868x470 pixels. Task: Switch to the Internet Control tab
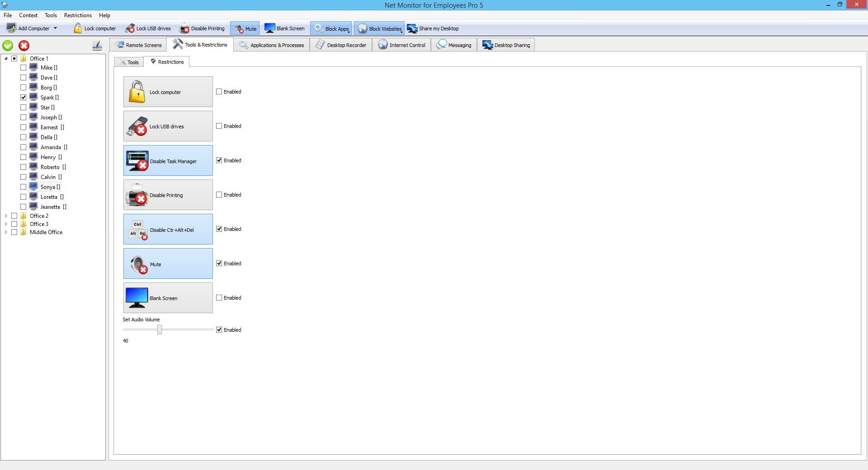(401, 45)
